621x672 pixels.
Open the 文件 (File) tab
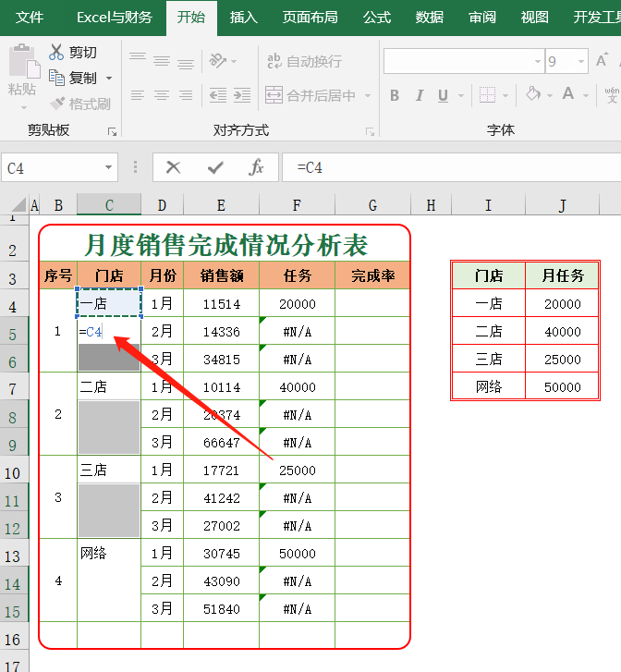(30, 18)
